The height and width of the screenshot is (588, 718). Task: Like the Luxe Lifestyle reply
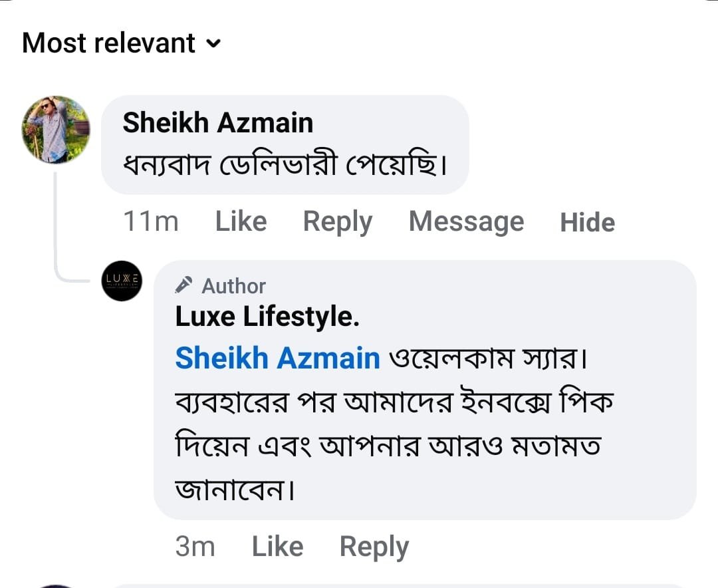(277, 547)
